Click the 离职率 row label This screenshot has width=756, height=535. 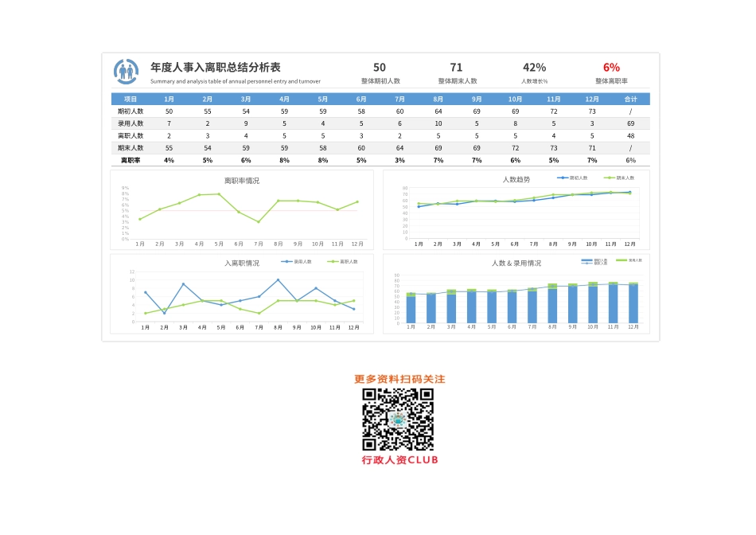tap(131, 160)
